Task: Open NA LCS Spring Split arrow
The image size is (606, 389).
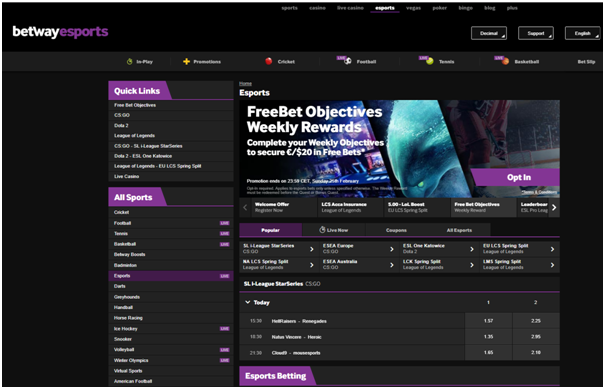Action: point(312,265)
